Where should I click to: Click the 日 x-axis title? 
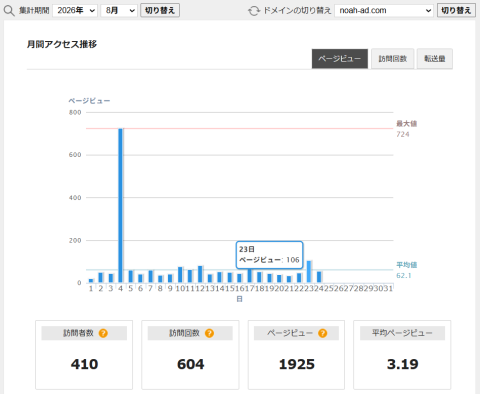(239, 299)
